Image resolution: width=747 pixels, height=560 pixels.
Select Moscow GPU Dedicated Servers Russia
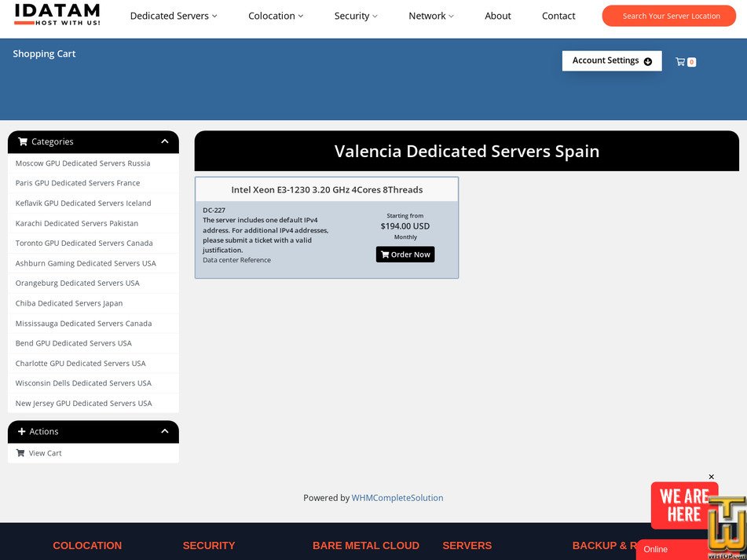(82, 163)
